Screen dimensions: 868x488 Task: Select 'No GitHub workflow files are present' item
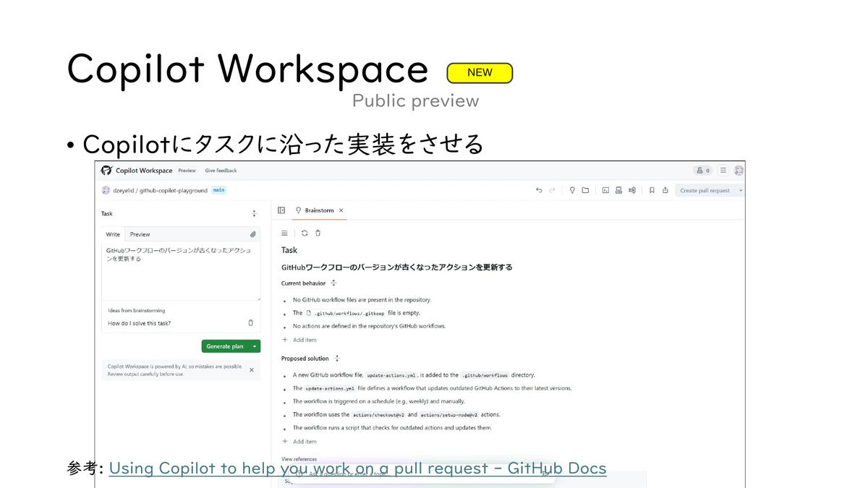pos(362,299)
